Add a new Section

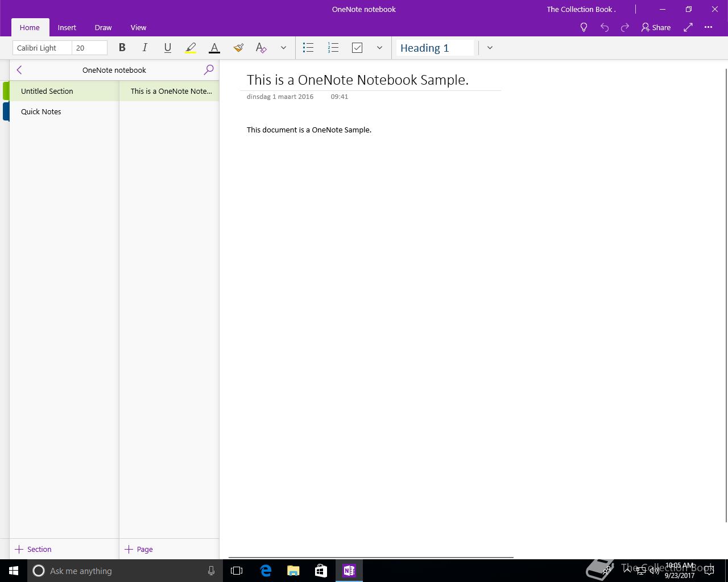pos(34,549)
